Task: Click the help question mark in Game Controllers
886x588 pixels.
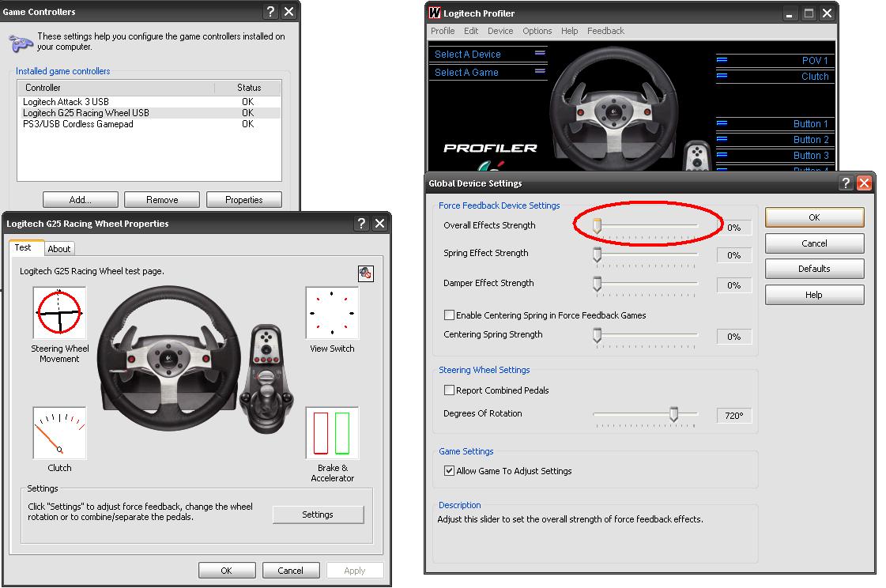Action: [270, 12]
